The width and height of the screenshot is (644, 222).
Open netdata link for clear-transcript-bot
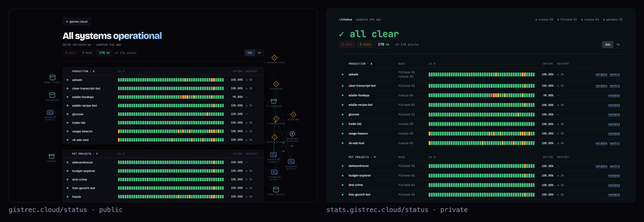[x=601, y=86]
